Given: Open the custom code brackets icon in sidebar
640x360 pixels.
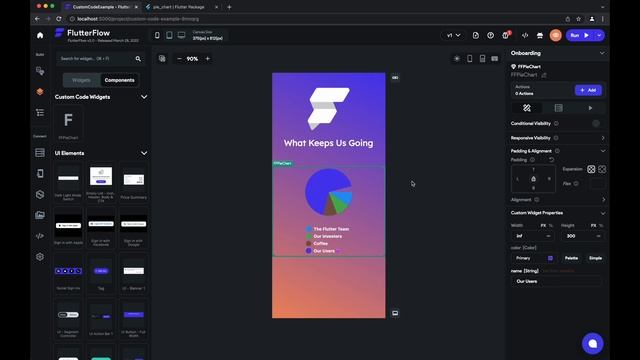Looking at the screenshot, I should point(40,236).
